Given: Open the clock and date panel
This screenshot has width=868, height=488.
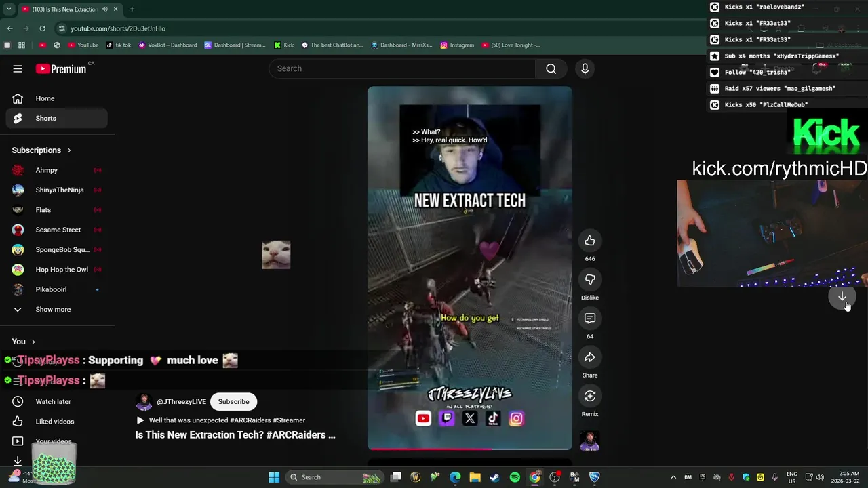Looking at the screenshot, I should point(846,477).
